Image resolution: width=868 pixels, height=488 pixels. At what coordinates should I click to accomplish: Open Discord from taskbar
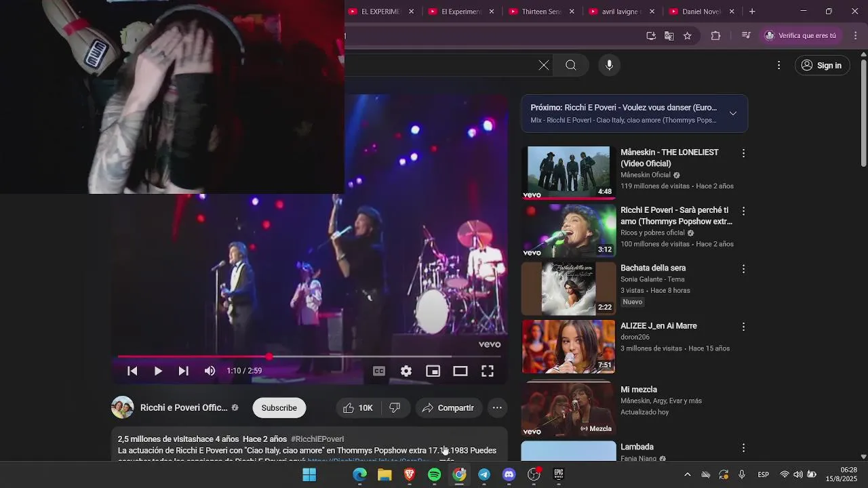point(509,474)
